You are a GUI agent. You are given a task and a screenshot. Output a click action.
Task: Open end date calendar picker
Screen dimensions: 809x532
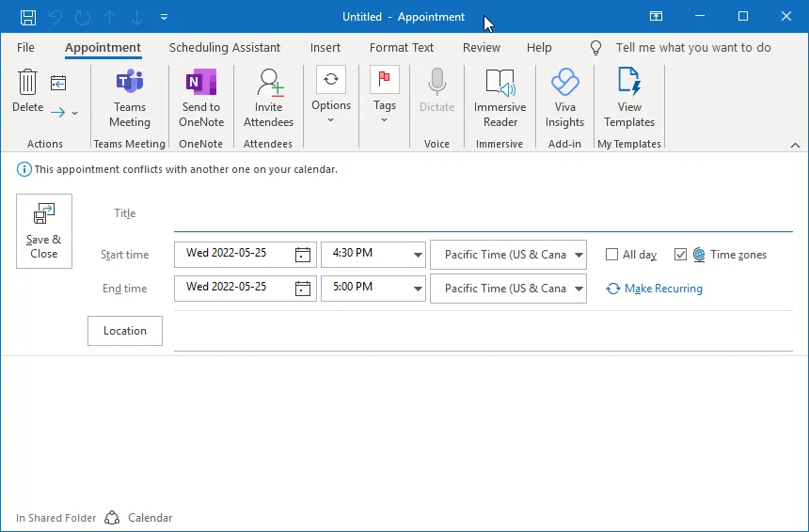point(303,289)
